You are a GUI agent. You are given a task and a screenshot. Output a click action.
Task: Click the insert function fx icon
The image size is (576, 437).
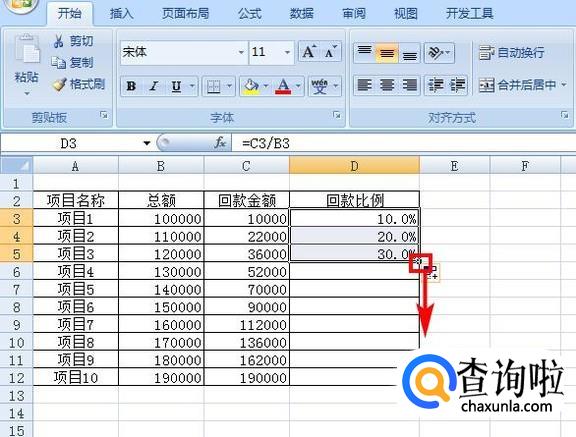pos(220,143)
